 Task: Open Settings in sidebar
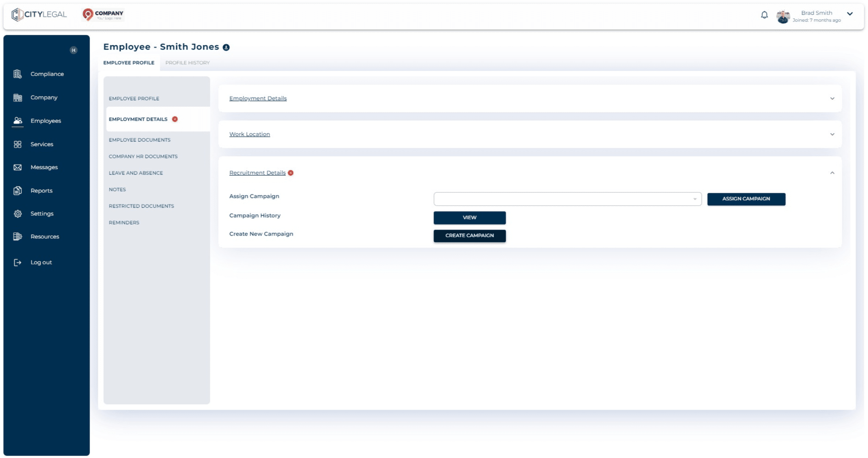42,214
